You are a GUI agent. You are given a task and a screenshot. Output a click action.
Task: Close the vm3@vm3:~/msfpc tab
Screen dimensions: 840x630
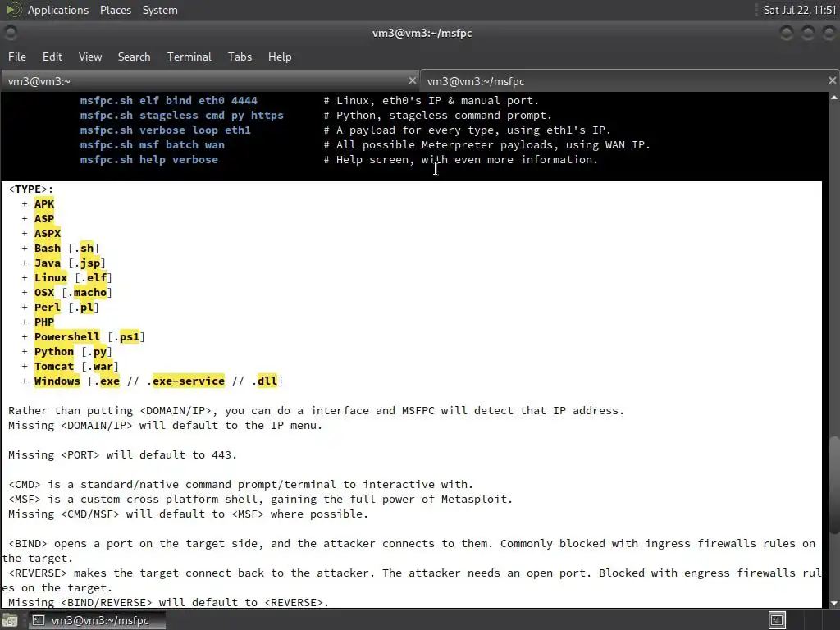[x=832, y=81]
